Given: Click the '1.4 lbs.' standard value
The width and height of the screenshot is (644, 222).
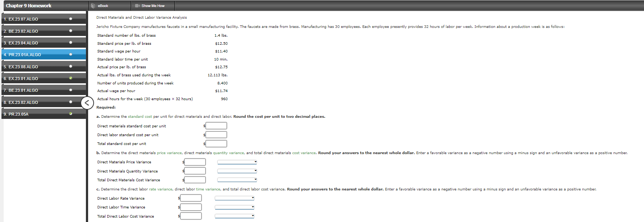Looking at the screenshot, I should click(221, 36).
